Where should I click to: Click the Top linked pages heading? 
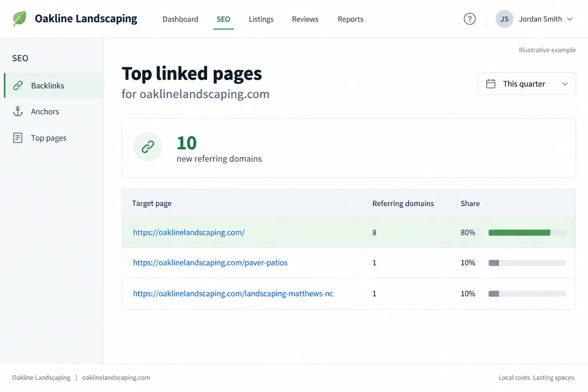pyautogui.click(x=192, y=73)
